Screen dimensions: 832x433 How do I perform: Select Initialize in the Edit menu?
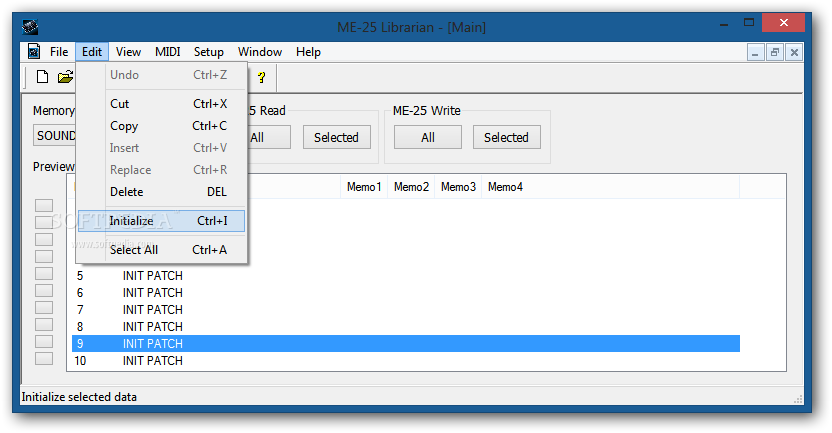point(161,221)
